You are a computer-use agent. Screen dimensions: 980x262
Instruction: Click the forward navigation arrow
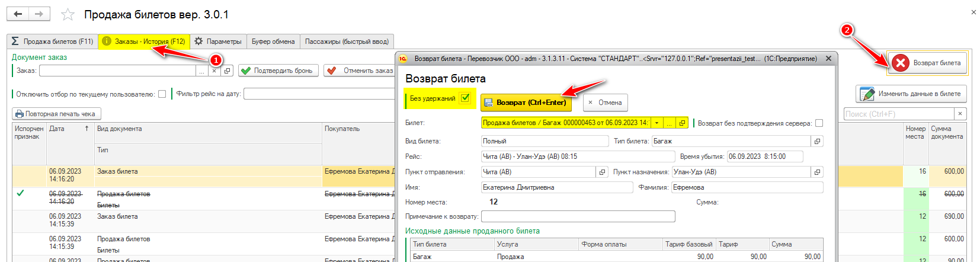click(x=39, y=14)
